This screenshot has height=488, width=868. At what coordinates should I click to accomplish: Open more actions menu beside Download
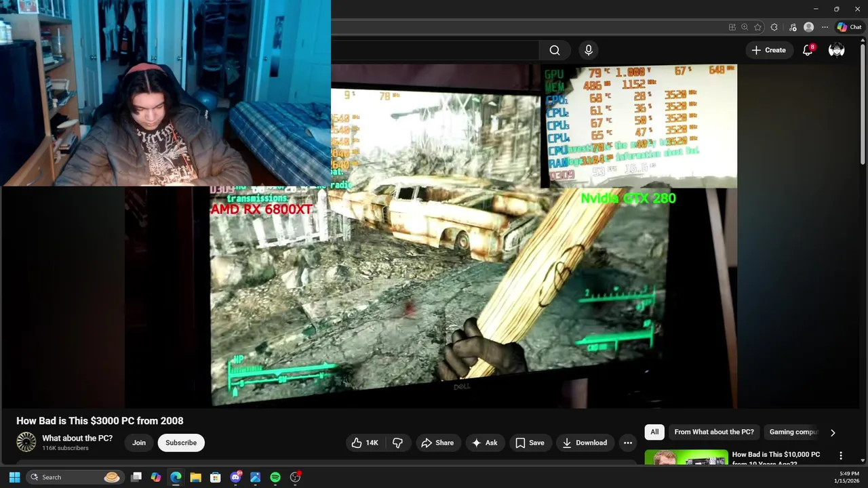click(628, 443)
